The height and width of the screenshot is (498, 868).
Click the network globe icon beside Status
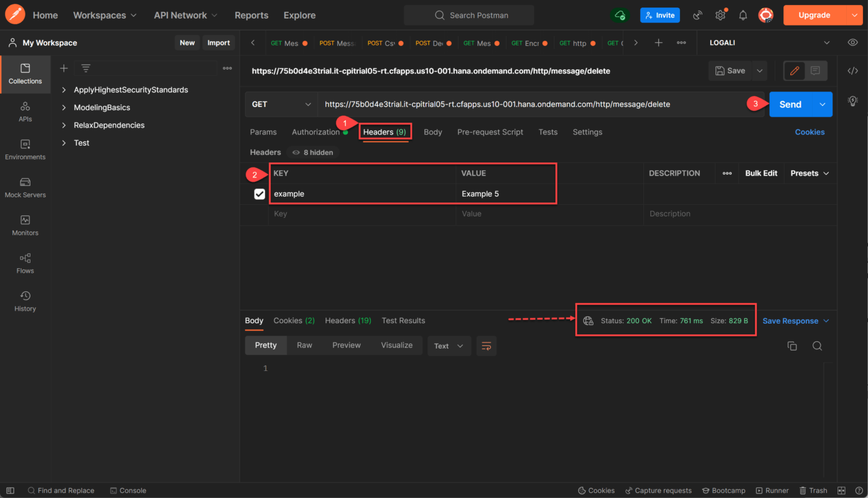pyautogui.click(x=588, y=321)
